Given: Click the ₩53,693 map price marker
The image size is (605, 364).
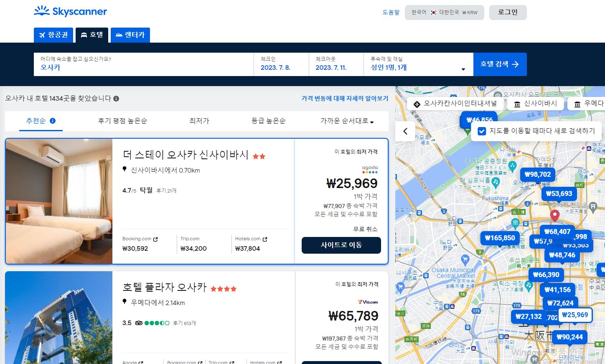Looking at the screenshot, I should click(x=559, y=193).
